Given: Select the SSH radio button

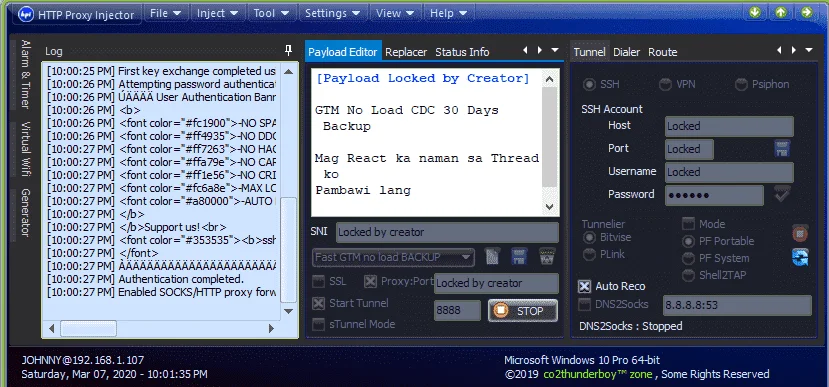Looking at the screenshot, I should click(588, 84).
